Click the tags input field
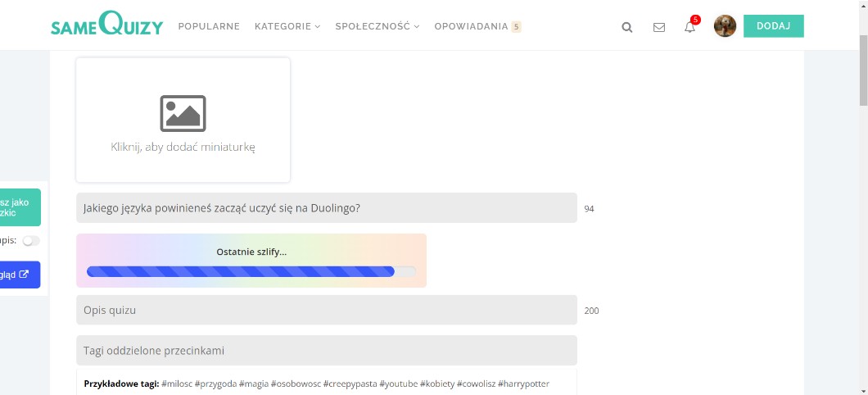Screen dimensions: 868x395 pyautogui.click(x=326, y=351)
